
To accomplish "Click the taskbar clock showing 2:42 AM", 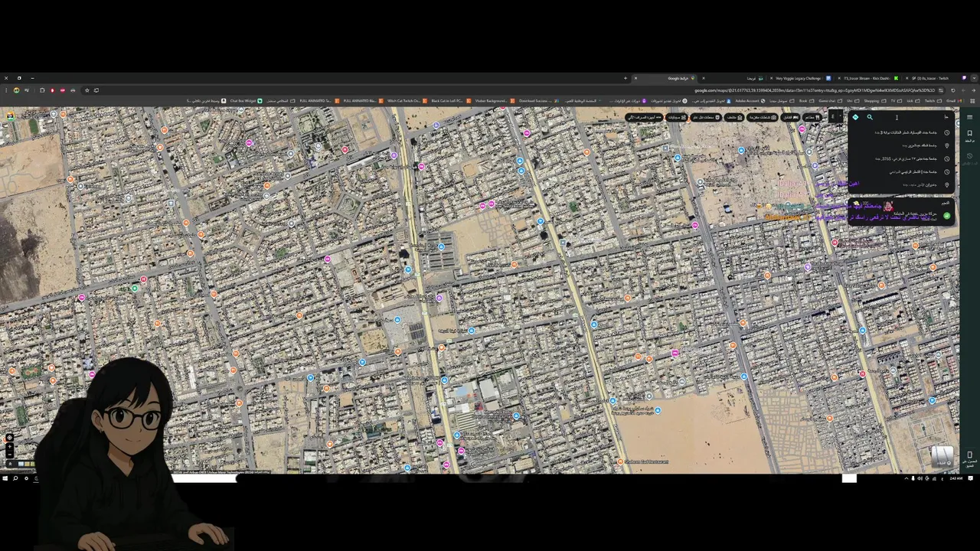I will click(x=956, y=478).
